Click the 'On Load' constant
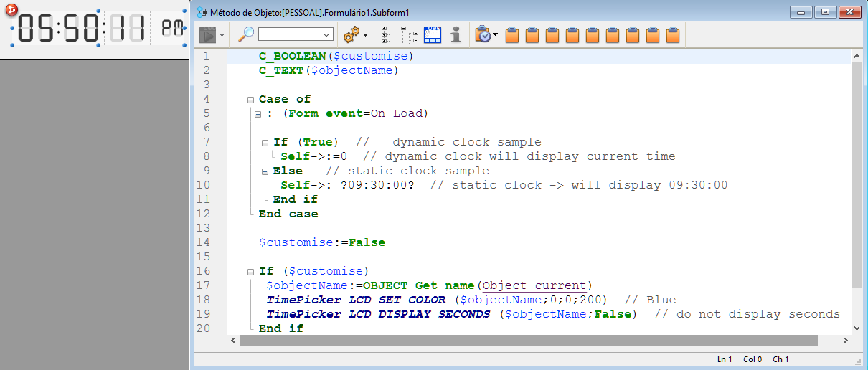 [x=397, y=113]
